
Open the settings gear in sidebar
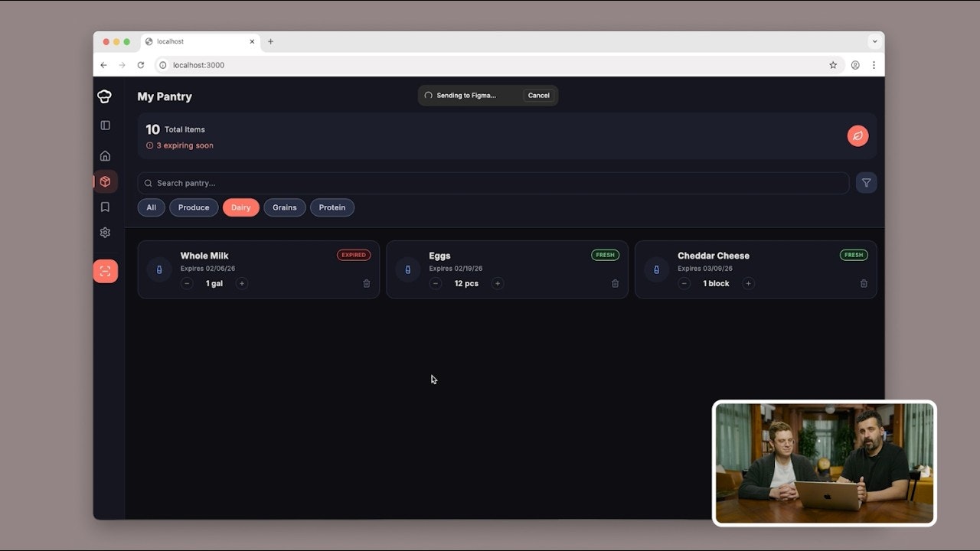(x=105, y=233)
